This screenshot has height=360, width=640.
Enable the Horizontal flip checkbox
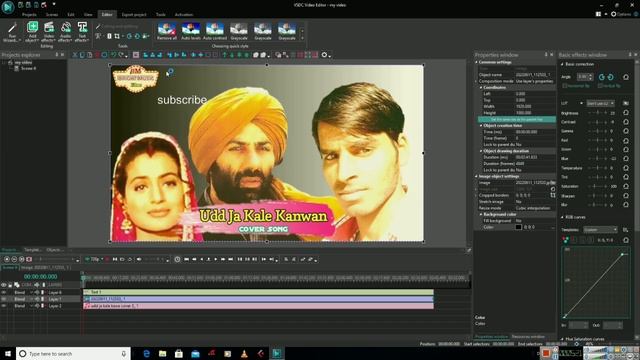[x=564, y=86]
